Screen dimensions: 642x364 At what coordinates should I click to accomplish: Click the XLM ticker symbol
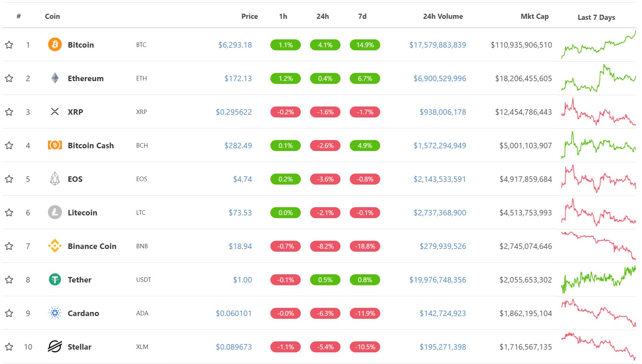click(x=142, y=347)
